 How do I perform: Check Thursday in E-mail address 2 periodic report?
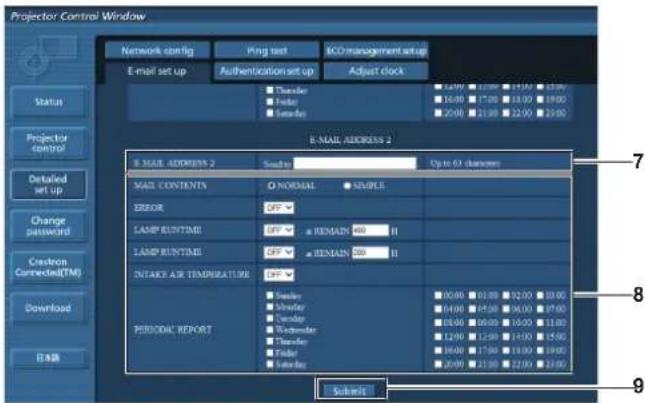(x=270, y=341)
